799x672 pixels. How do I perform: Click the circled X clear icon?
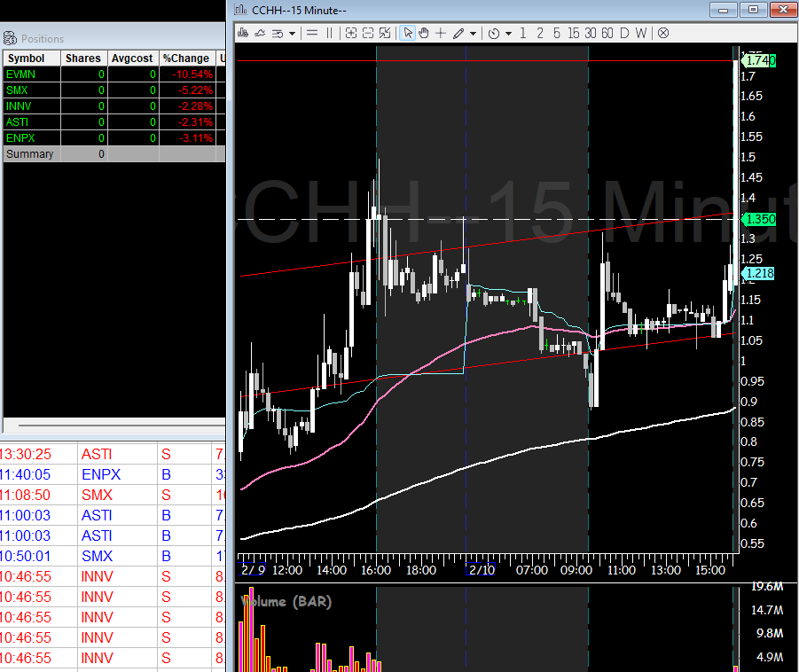pyautogui.click(x=663, y=33)
